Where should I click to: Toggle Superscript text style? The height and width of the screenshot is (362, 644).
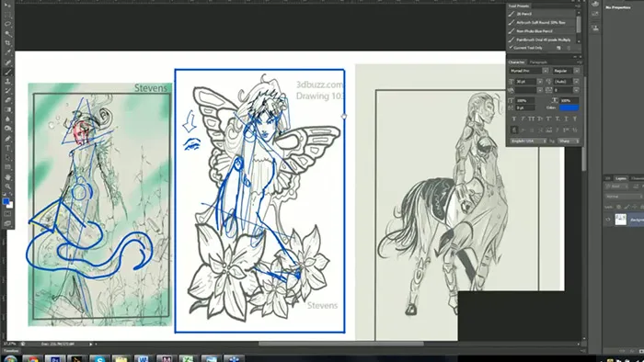click(x=548, y=119)
